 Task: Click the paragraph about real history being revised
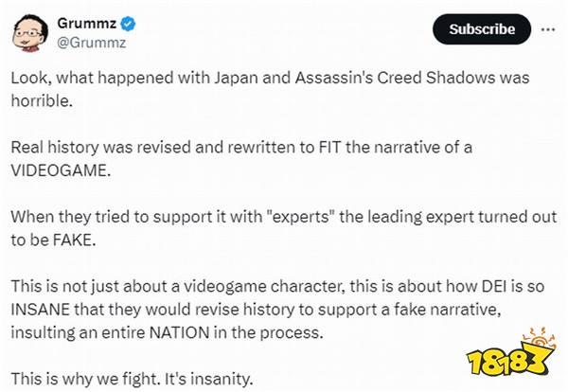click(241, 159)
